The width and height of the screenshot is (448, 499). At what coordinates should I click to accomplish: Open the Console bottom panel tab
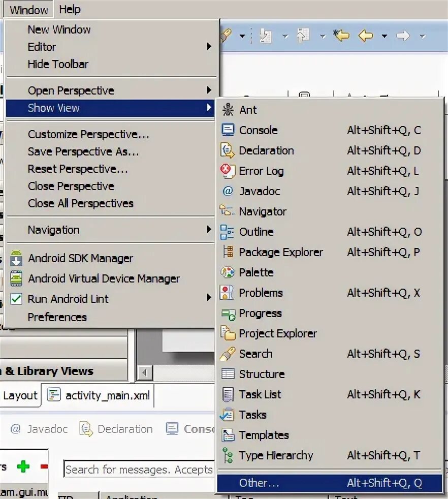pos(190,429)
